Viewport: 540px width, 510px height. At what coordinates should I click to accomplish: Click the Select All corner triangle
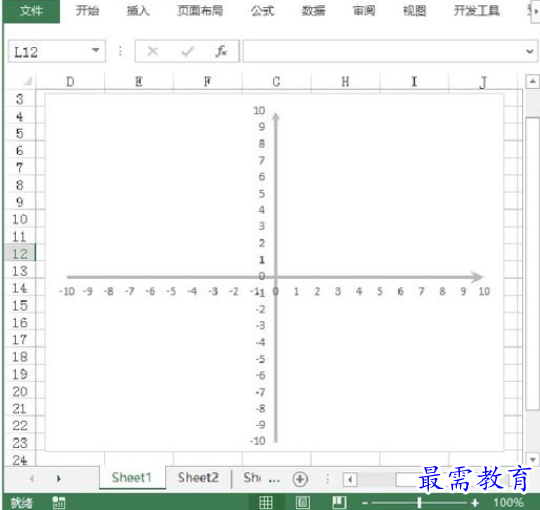point(28,82)
